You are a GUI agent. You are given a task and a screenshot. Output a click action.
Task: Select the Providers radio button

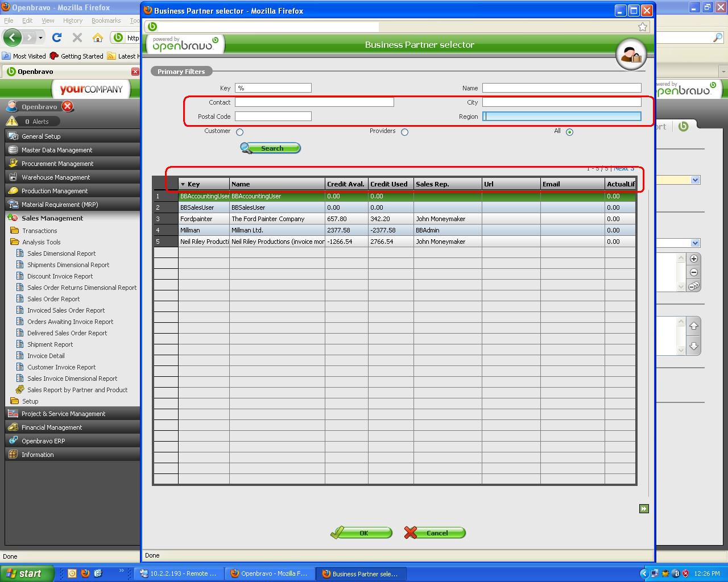404,132
